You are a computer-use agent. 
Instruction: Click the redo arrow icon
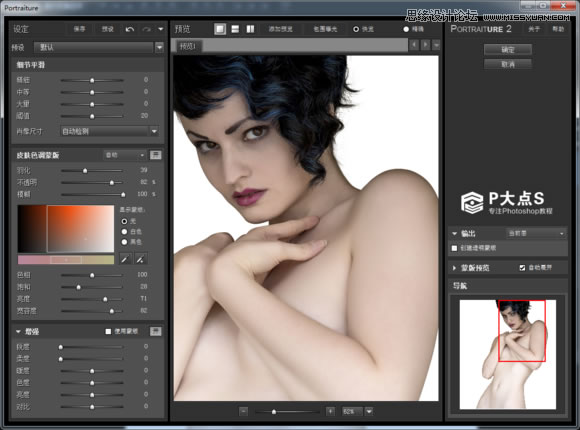tap(147, 29)
